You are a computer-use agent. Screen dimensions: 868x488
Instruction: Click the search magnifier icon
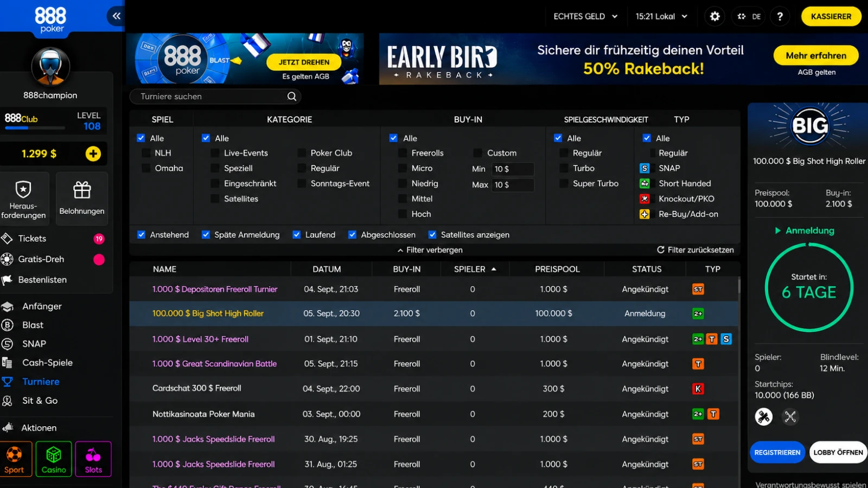click(x=292, y=97)
